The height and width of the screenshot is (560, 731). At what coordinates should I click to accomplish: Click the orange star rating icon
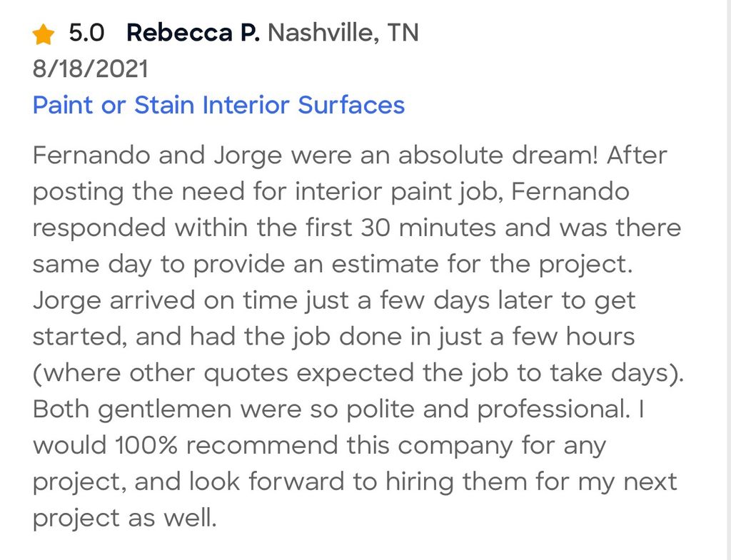coord(44,34)
